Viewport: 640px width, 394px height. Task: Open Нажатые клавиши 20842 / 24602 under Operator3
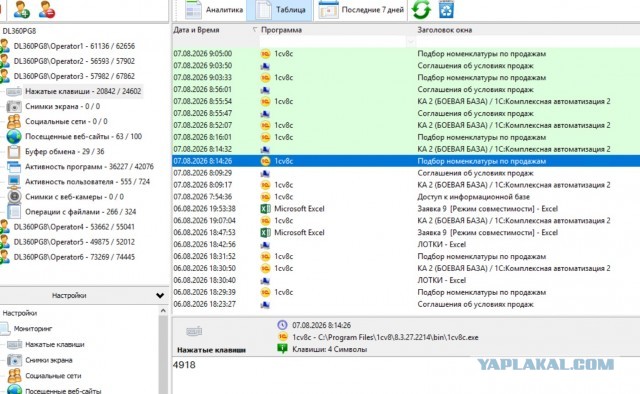[x=83, y=91]
